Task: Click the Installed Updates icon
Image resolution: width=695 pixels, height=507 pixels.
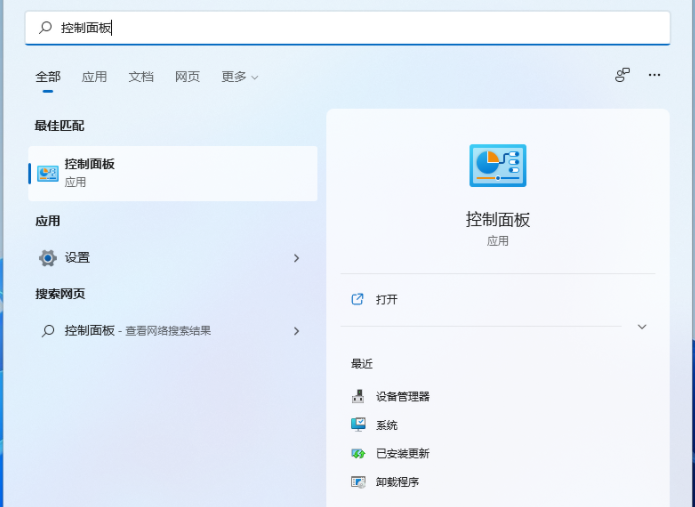Action: point(358,454)
